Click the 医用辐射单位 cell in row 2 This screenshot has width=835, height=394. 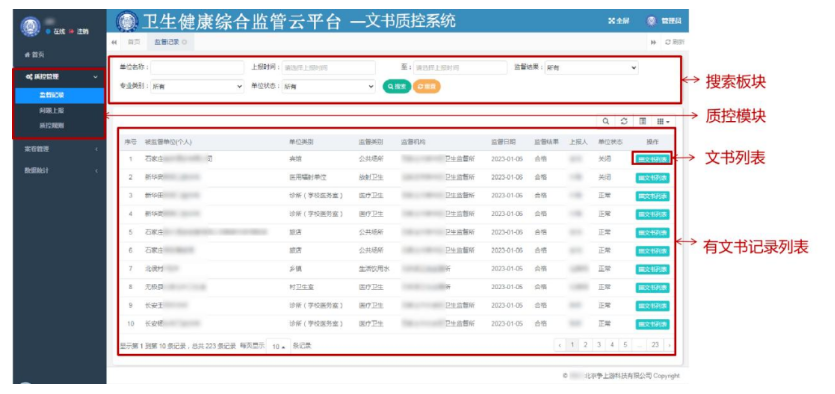coord(307,177)
